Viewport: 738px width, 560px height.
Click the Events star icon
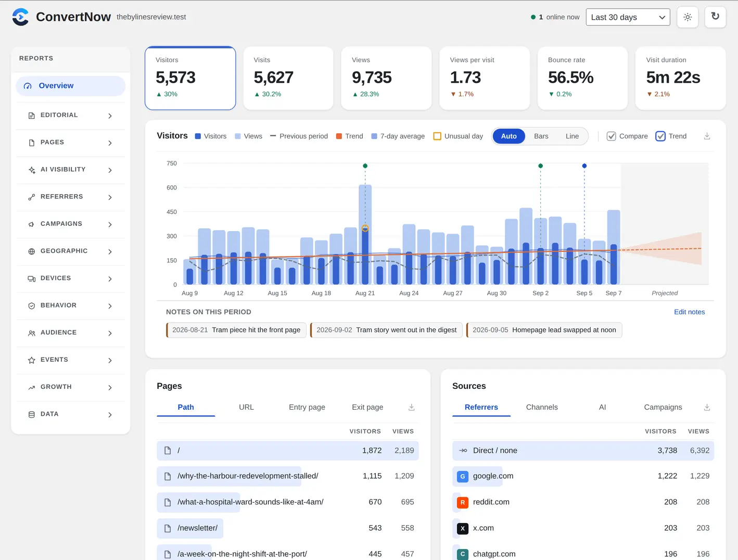[32, 360]
